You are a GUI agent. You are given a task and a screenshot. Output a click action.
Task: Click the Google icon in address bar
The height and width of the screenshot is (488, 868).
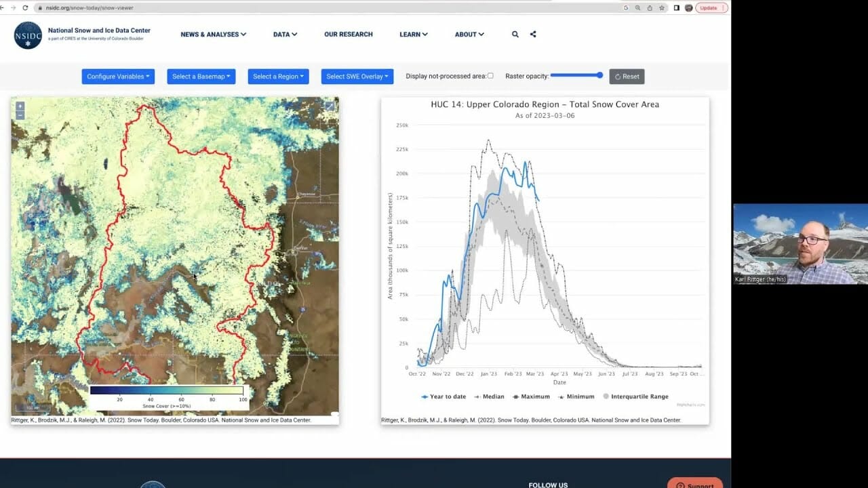(626, 7)
